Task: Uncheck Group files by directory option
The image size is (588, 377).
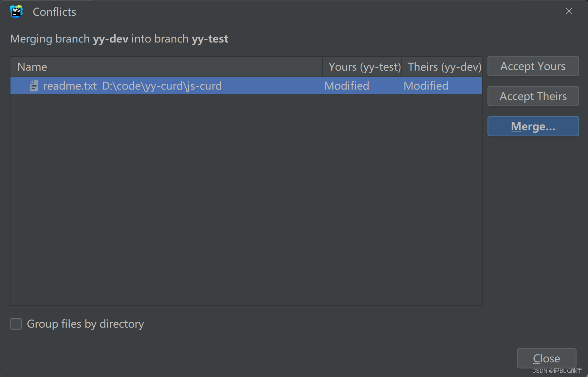Action: [x=16, y=324]
